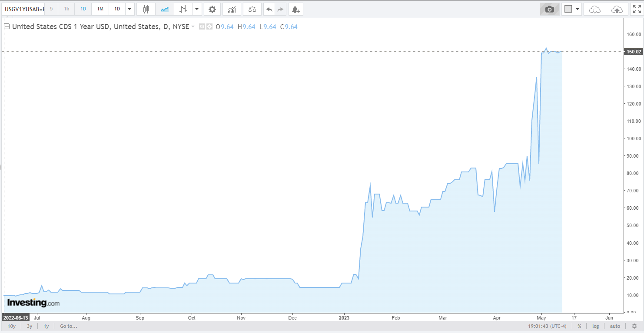Viewport: 644px width, 333px height.
Task: Expand the time interval dropdown arrow
Action: [x=129, y=9]
